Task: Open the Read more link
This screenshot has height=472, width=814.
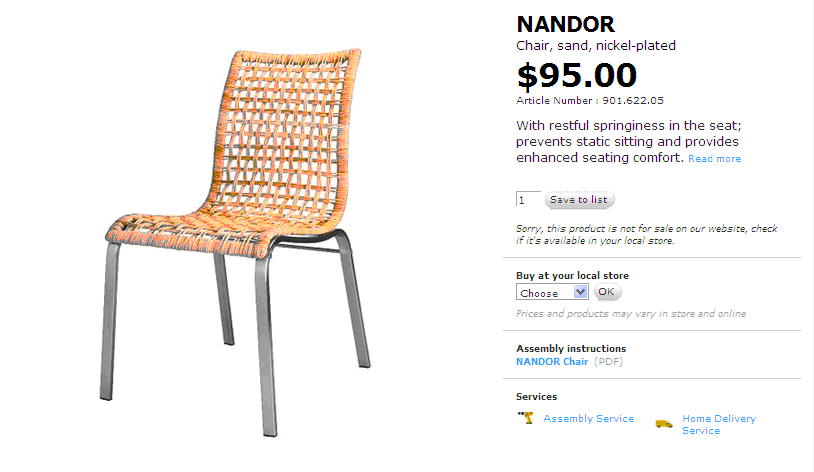Action: [x=714, y=159]
